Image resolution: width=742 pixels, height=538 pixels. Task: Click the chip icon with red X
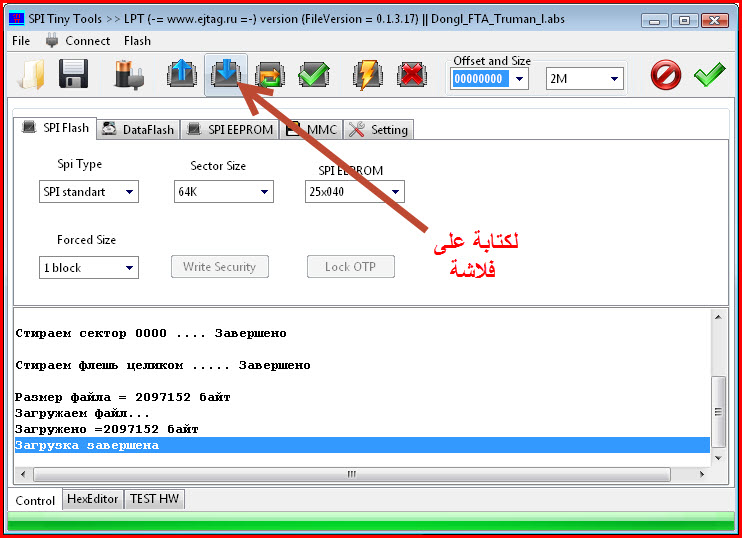[x=412, y=75]
